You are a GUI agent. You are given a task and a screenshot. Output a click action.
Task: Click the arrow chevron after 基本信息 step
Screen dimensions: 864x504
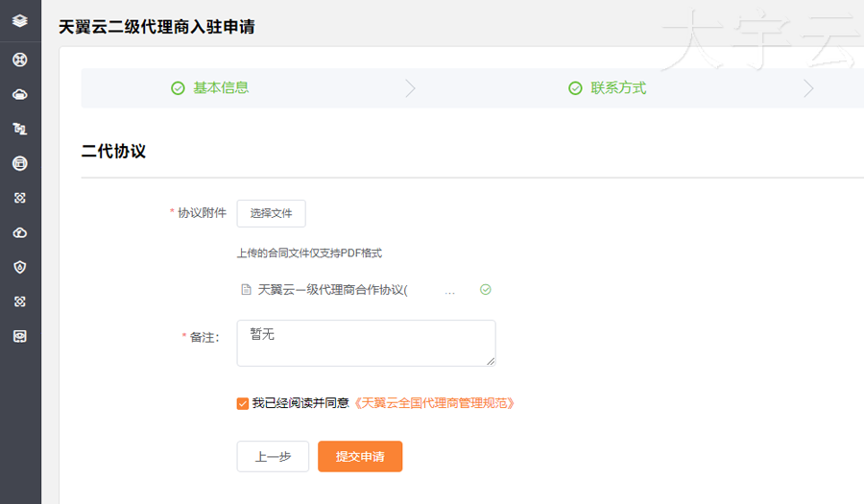click(411, 88)
